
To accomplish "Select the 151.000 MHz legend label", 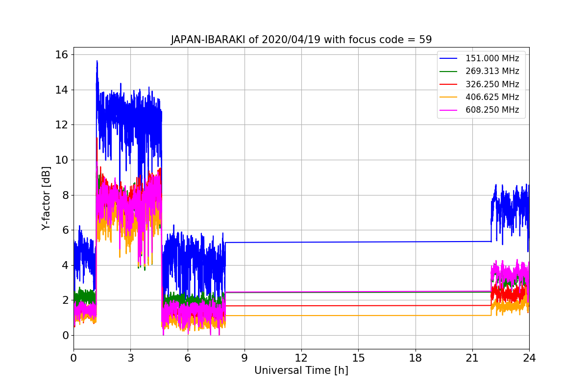I will pos(492,58).
